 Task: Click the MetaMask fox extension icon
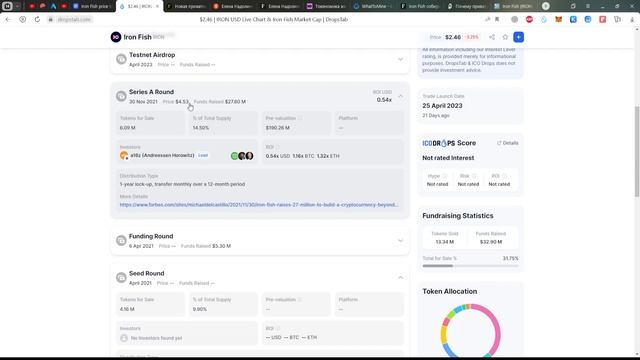[x=558, y=20]
